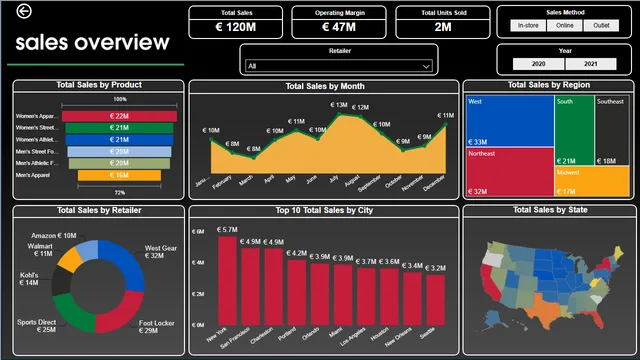Select year 2021
The image size is (640, 360).
tap(591, 64)
